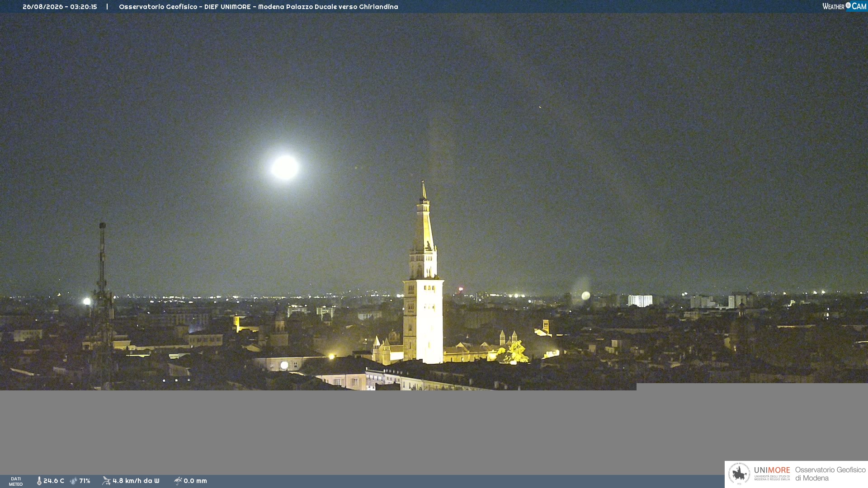868x488 pixels.
Task: Click the 71% humidity value
Action: coord(85,481)
